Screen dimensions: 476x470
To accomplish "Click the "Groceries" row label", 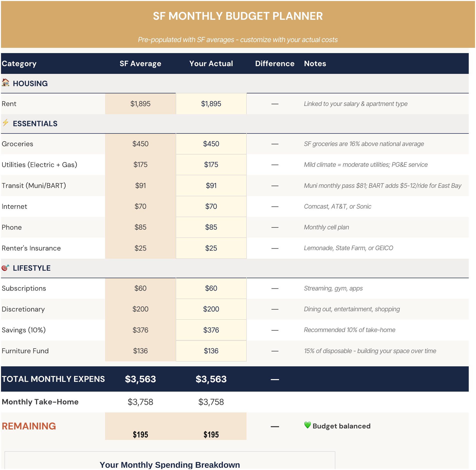I will (x=18, y=144).
